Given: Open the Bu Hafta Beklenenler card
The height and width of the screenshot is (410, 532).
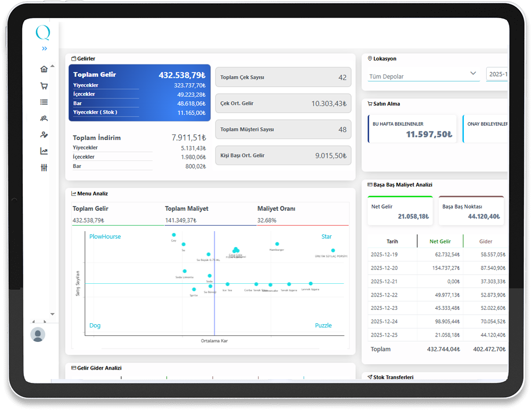Looking at the screenshot, I should tap(412, 129).
